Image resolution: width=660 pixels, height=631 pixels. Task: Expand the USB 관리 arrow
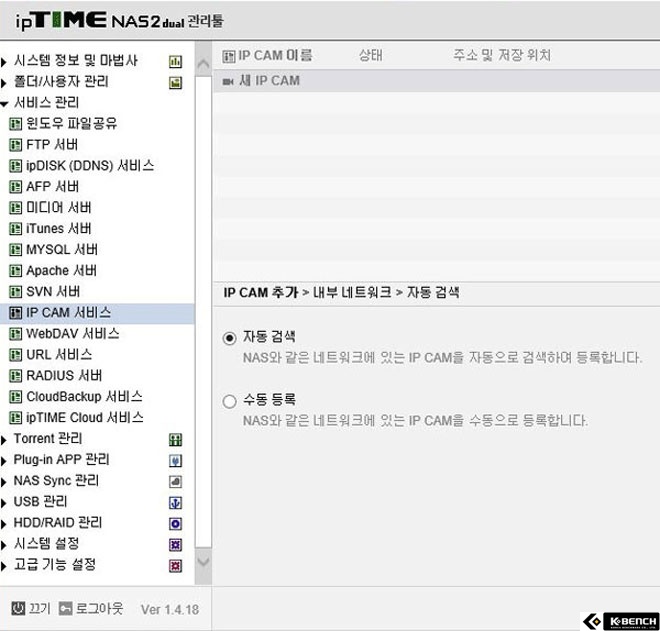coord(4,503)
